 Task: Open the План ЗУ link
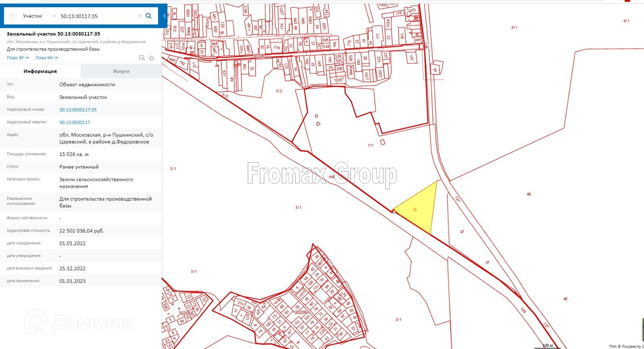18,58
